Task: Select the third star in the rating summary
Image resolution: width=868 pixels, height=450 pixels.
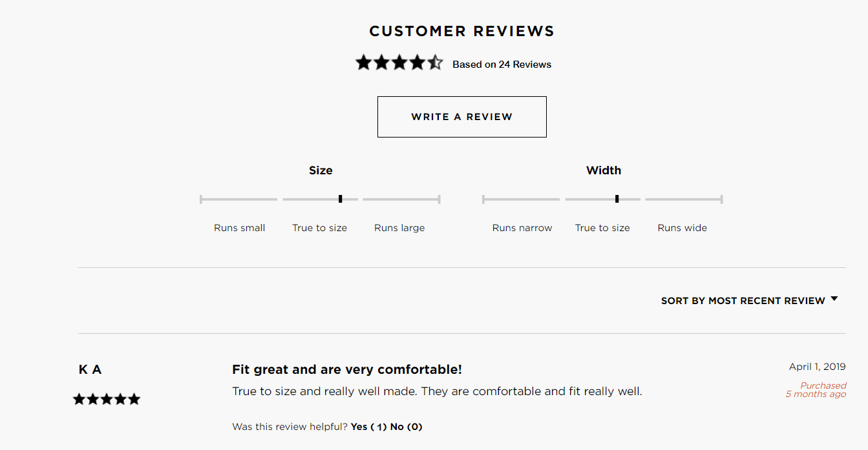Action: pos(400,62)
